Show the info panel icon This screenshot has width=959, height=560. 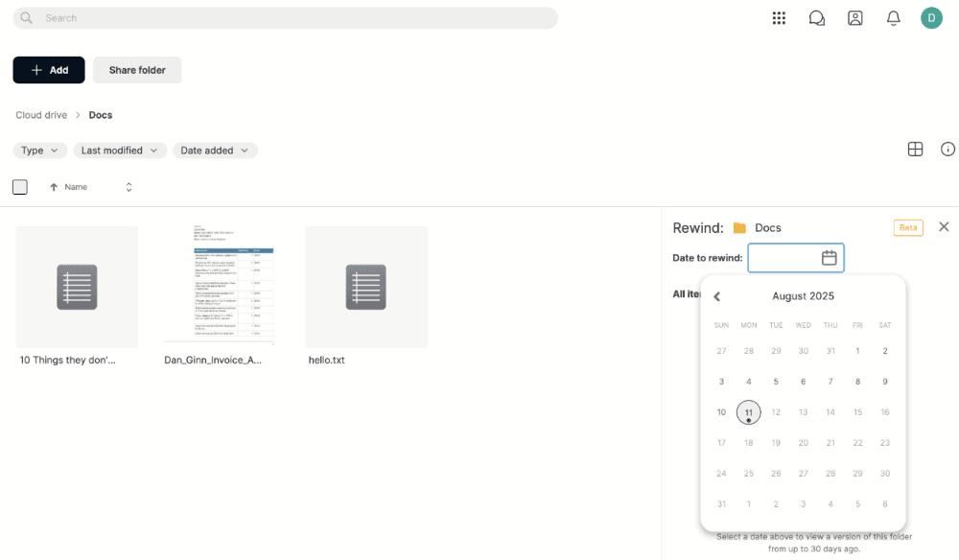point(947,150)
